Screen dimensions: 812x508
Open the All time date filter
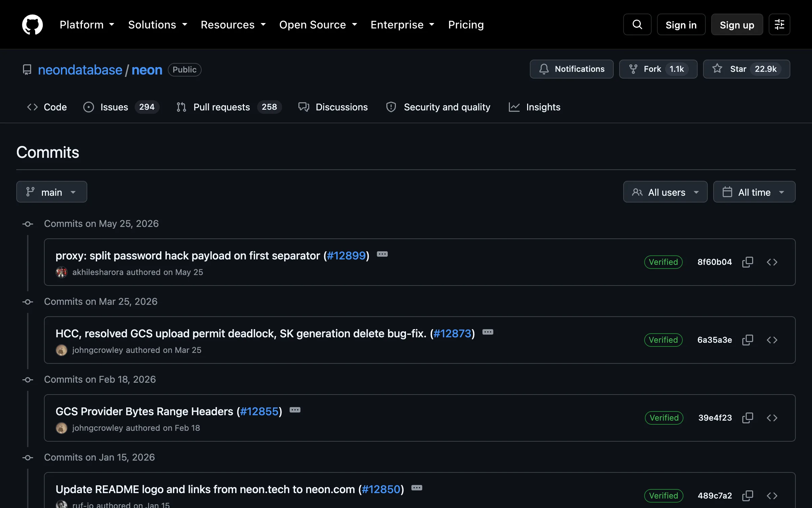[x=754, y=192]
